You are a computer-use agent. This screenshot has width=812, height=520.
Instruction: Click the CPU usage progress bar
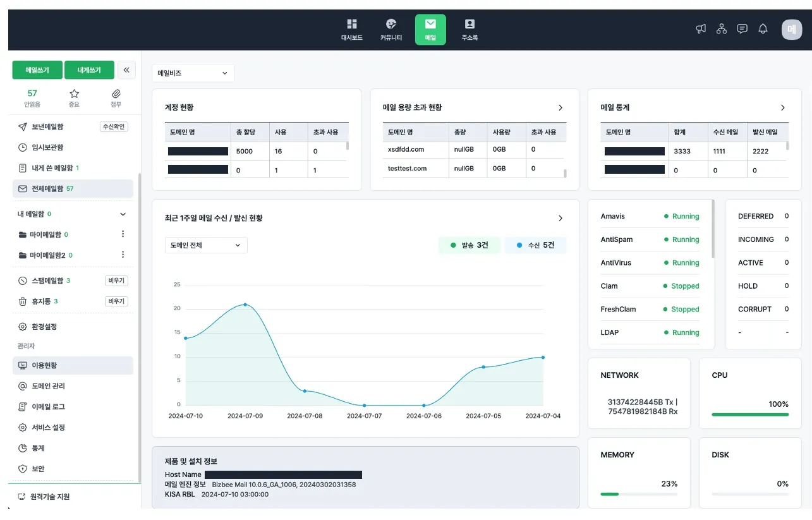coord(750,414)
